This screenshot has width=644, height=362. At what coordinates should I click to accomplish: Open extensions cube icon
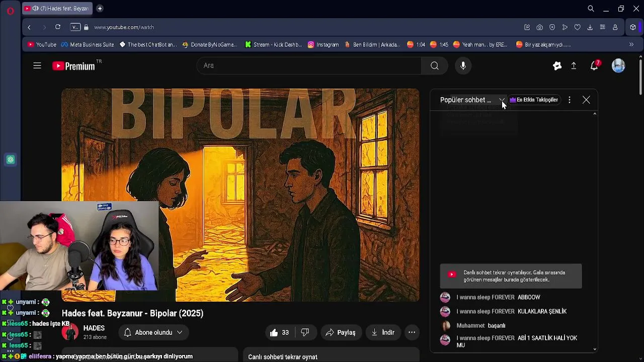tap(633, 27)
